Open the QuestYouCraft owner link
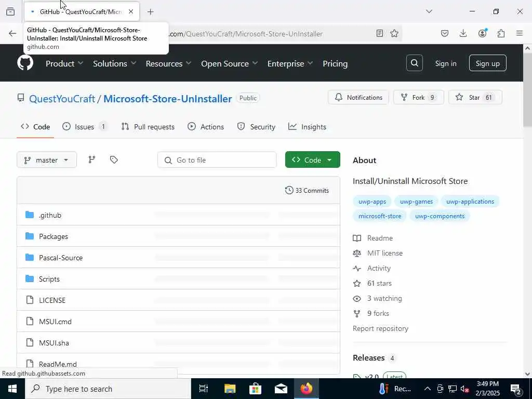The image size is (532, 399). point(62,99)
